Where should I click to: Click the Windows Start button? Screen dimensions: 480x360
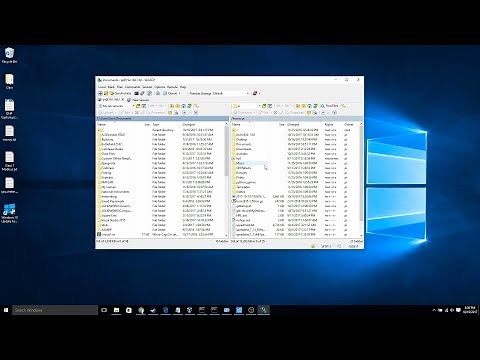tap(6, 310)
